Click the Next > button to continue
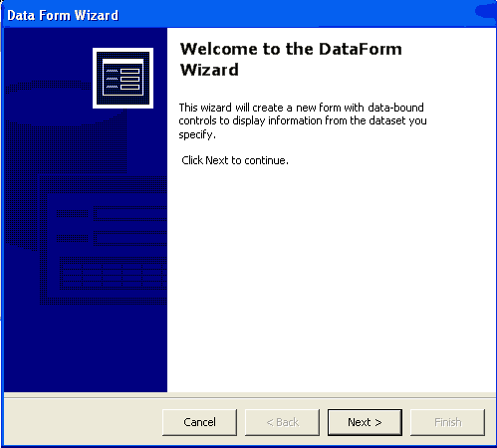This screenshot has height=448, width=497. [x=365, y=422]
